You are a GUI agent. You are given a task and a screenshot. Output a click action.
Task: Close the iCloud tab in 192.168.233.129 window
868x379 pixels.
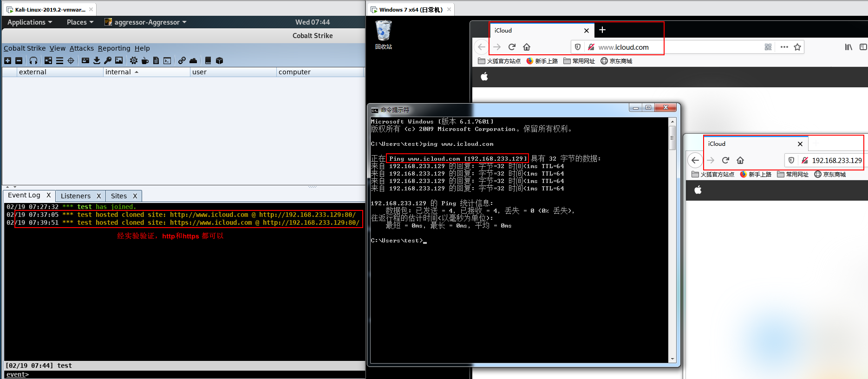(800, 144)
